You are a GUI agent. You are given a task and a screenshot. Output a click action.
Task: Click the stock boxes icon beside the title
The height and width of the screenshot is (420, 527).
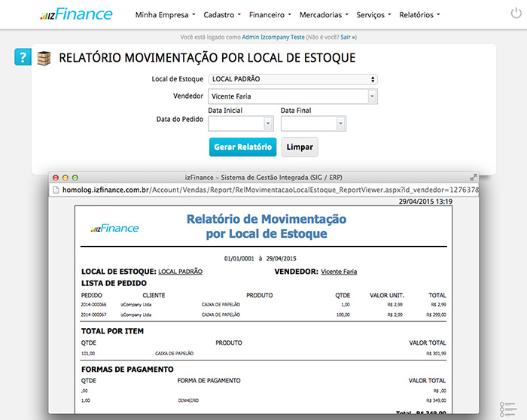(44, 58)
